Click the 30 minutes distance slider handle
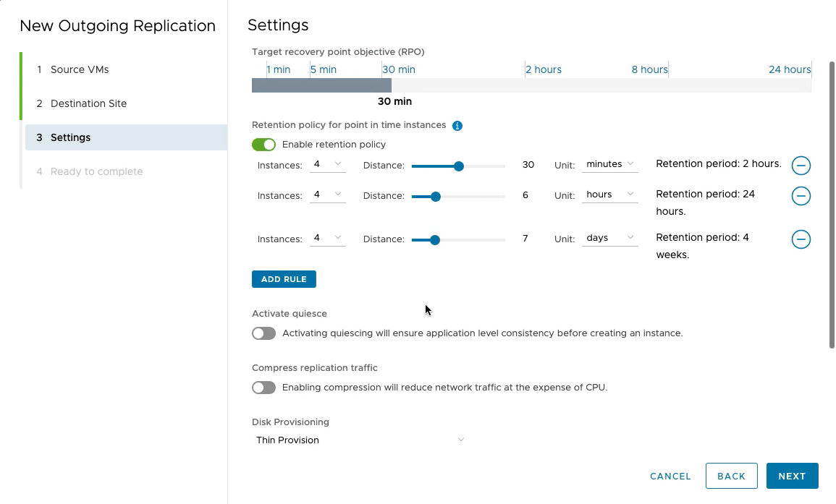The width and height of the screenshot is (836, 504). [459, 166]
